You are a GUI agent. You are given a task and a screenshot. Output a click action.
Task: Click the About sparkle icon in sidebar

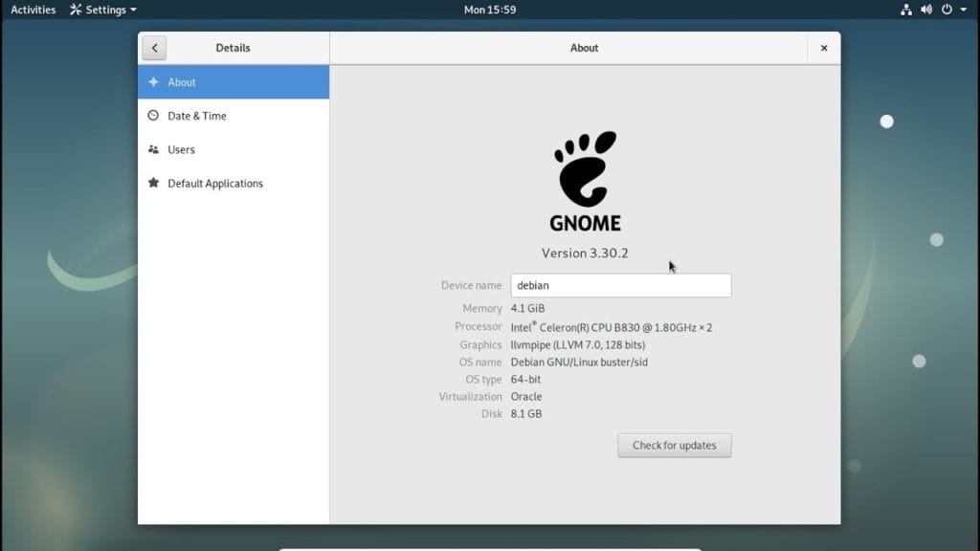pyautogui.click(x=153, y=82)
